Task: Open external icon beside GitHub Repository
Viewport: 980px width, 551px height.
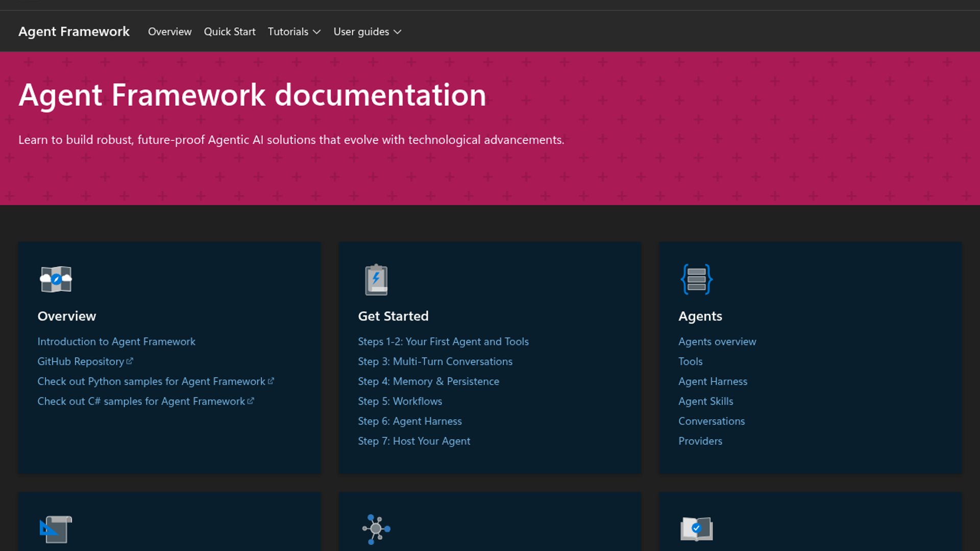Action: [x=130, y=361]
